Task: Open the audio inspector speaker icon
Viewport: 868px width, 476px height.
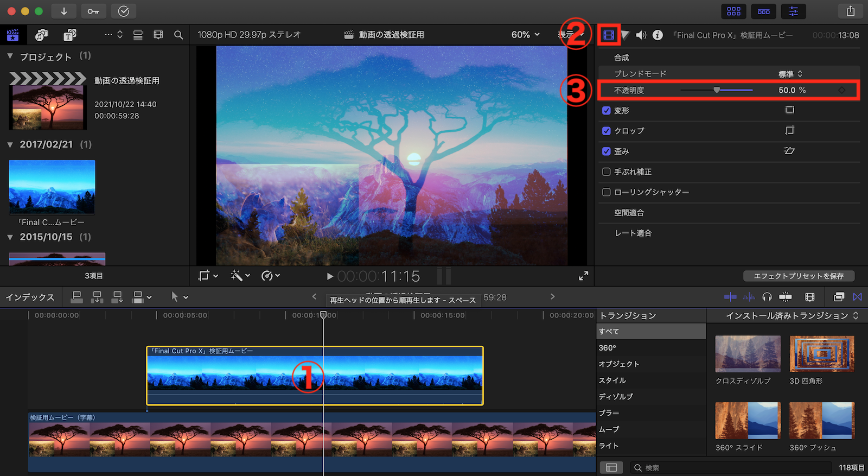Action: (641, 35)
